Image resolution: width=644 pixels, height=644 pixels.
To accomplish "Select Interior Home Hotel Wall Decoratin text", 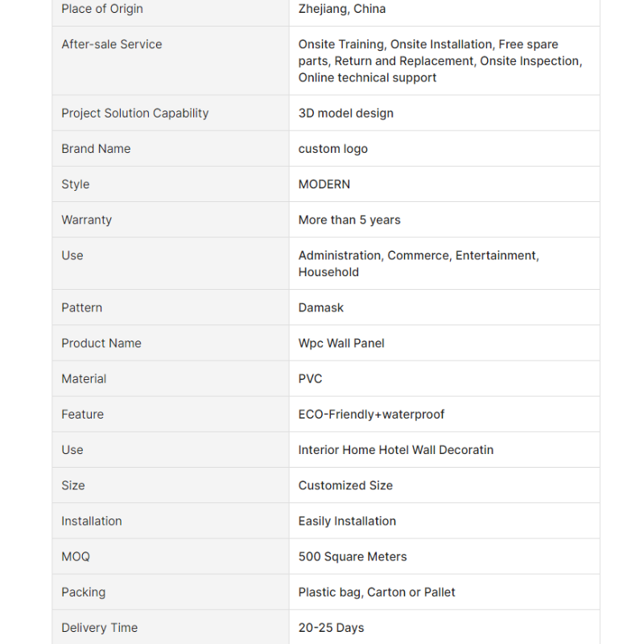I will (x=396, y=450).
